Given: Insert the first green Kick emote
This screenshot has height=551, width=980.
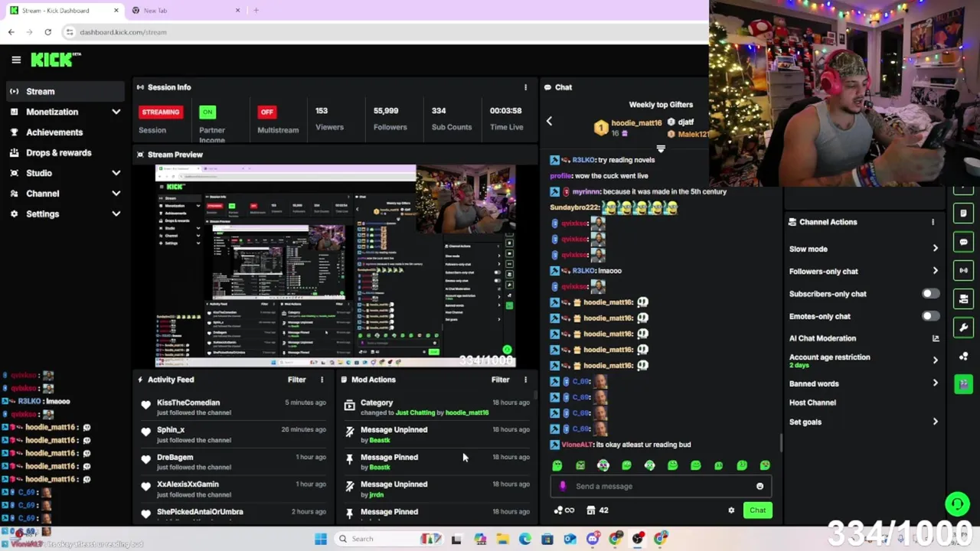Looking at the screenshot, I should [557, 465].
